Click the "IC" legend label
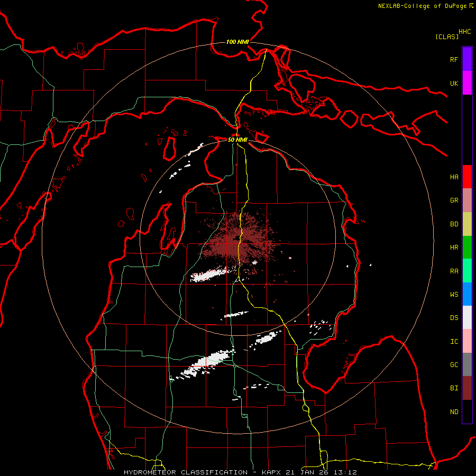The height and width of the screenshot is (476, 476). (x=454, y=342)
